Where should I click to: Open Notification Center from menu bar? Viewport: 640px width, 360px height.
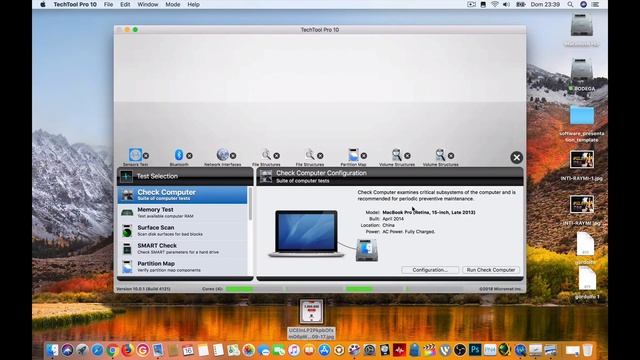click(596, 4)
